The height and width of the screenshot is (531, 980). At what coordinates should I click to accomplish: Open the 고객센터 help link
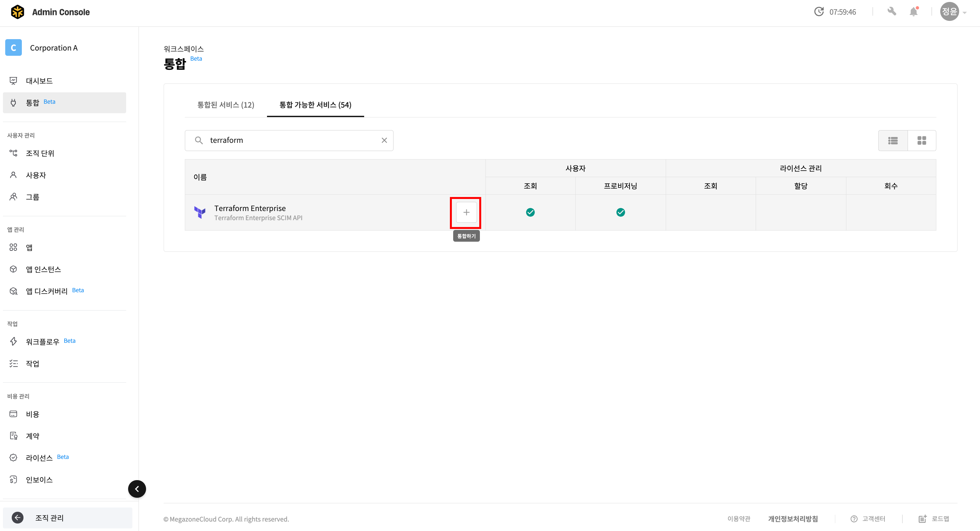pos(873,519)
